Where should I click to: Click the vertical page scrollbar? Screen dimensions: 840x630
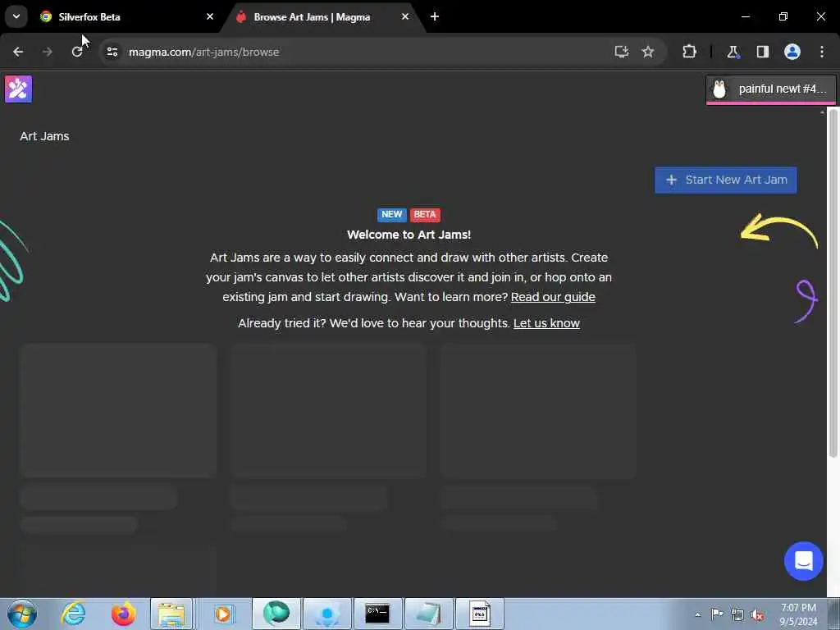point(833,283)
